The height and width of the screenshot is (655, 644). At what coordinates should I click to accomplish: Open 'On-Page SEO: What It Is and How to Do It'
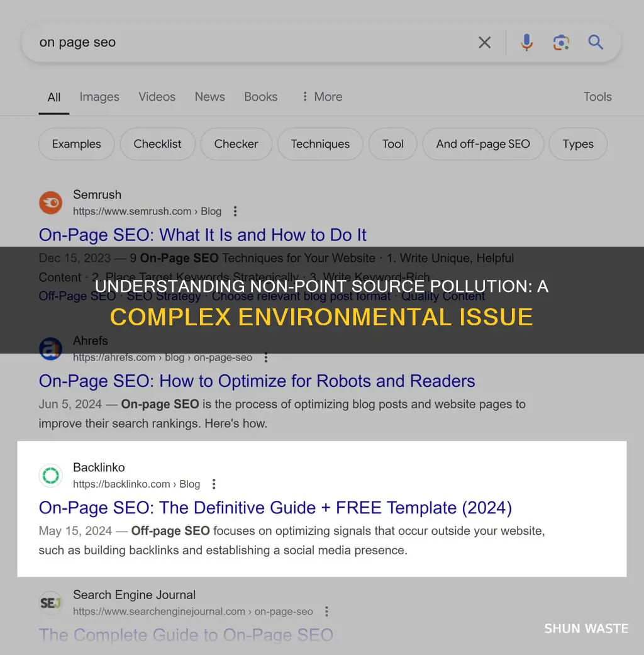203,235
